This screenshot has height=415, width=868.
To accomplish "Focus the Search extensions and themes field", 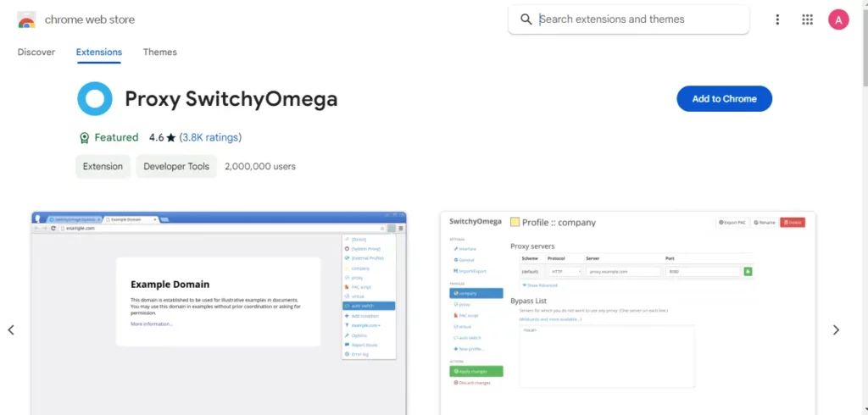I will point(628,19).
